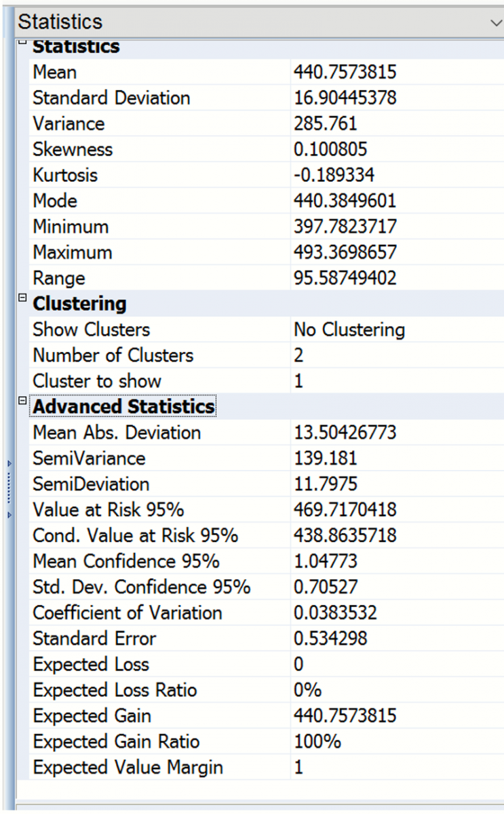504x814 pixels.
Task: Select the Mean property row label
Action: point(55,72)
